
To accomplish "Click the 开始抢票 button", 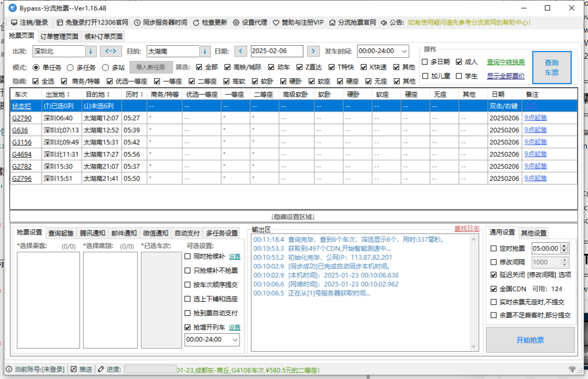I will click(x=530, y=340).
